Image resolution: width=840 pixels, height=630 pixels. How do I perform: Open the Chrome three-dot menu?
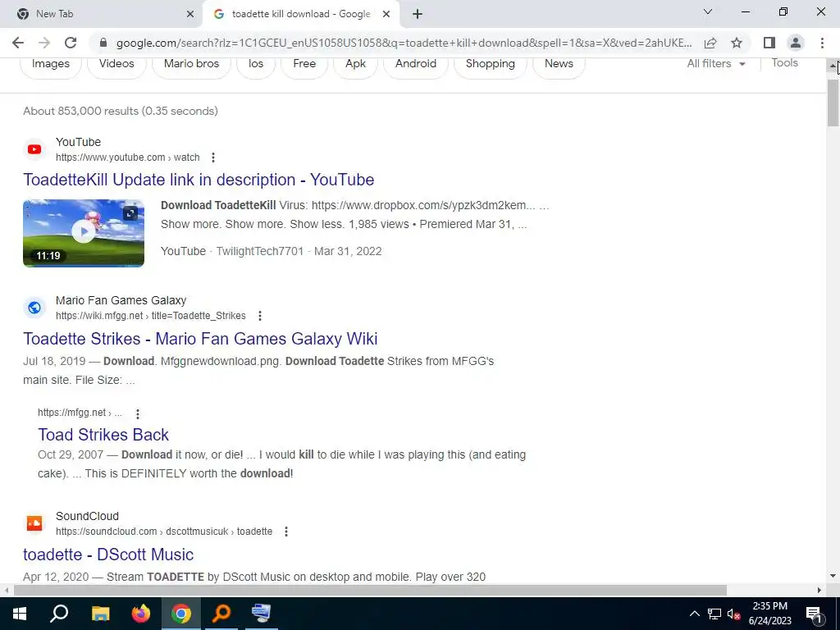coord(822,43)
